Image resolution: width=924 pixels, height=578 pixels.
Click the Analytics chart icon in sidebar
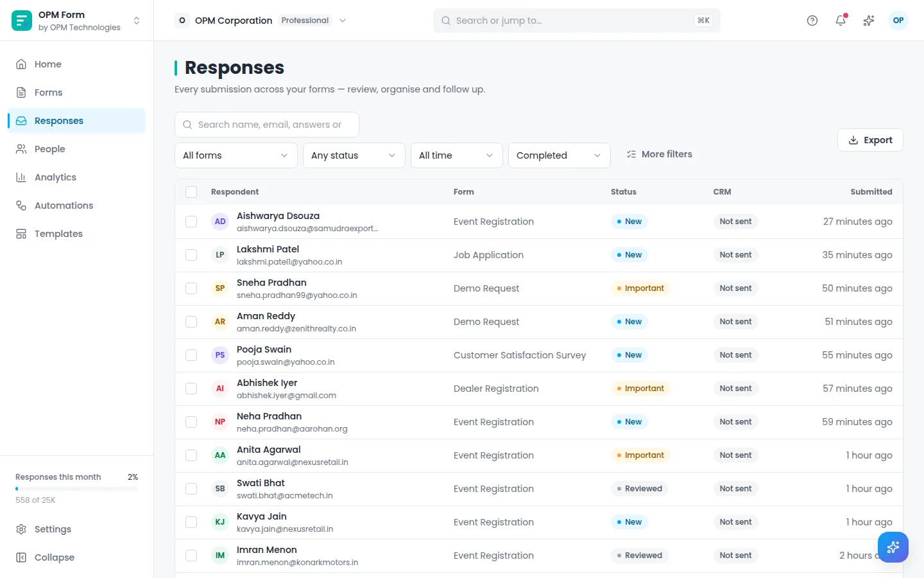21,177
